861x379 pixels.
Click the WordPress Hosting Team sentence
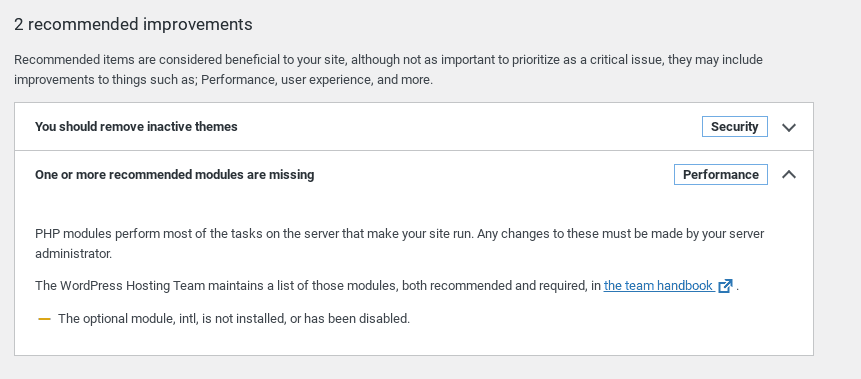pyautogui.click(x=387, y=286)
